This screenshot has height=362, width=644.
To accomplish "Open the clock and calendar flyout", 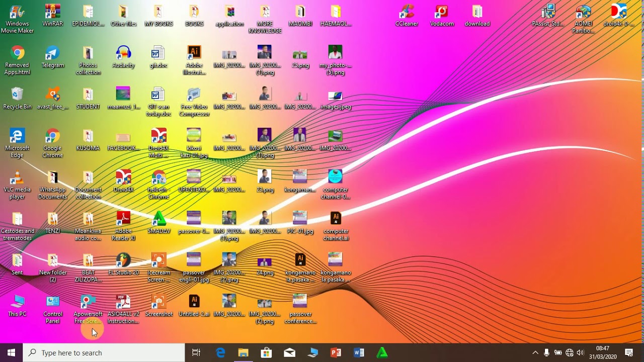I will point(603,352).
